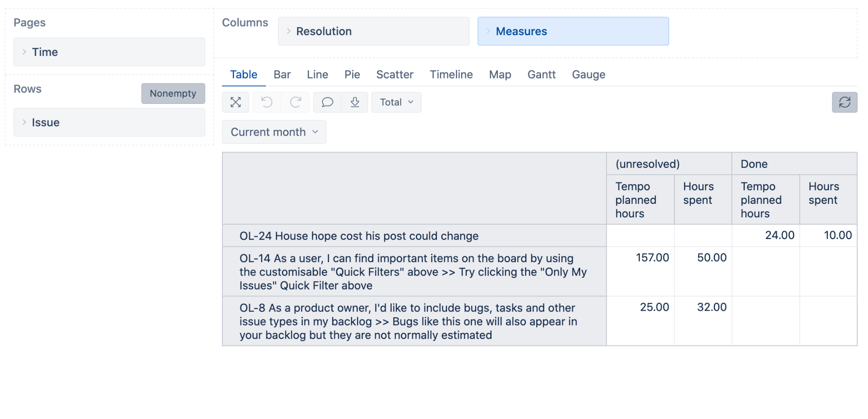Click the Done resolution column header
The width and height of the screenshot is (868, 419).
coord(754,164)
